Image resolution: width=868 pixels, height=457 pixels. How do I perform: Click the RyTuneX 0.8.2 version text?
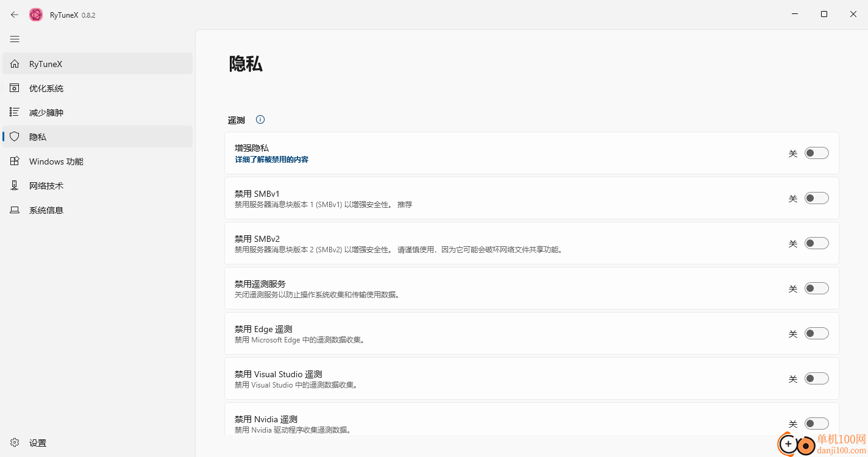(x=73, y=15)
